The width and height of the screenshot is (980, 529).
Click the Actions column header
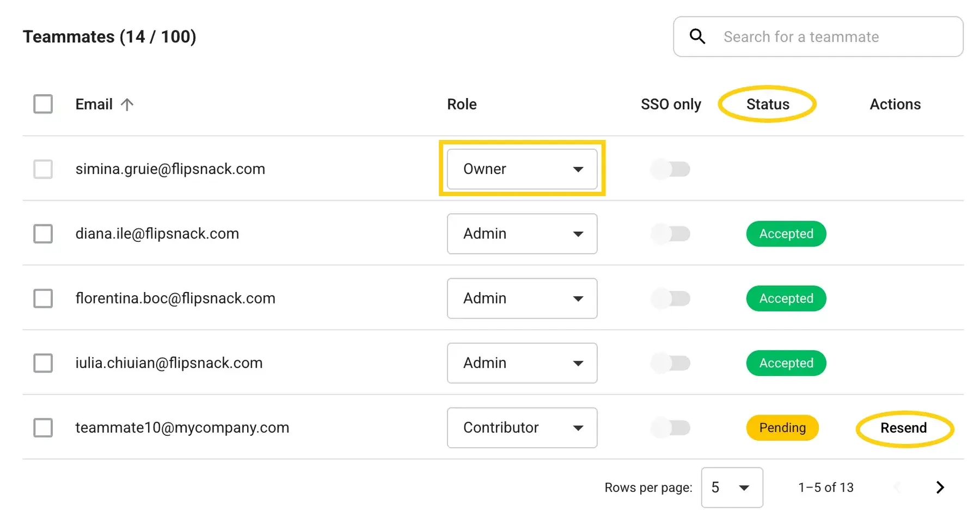pyautogui.click(x=895, y=104)
